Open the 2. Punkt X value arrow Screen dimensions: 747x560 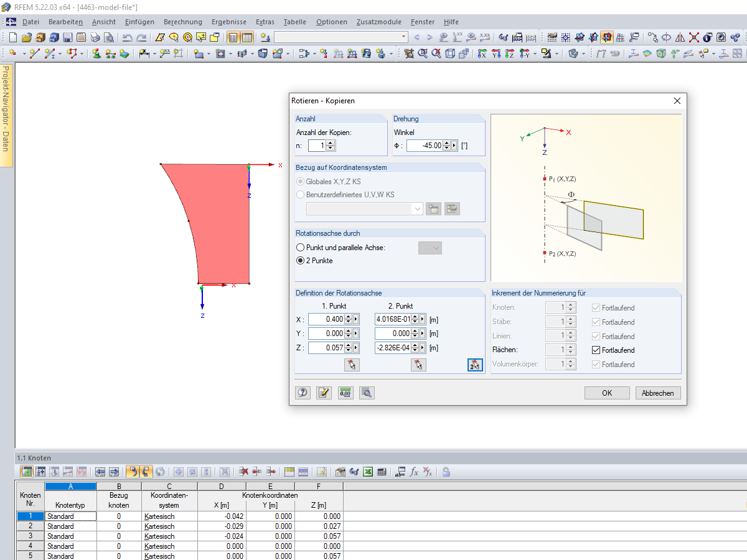point(423,319)
